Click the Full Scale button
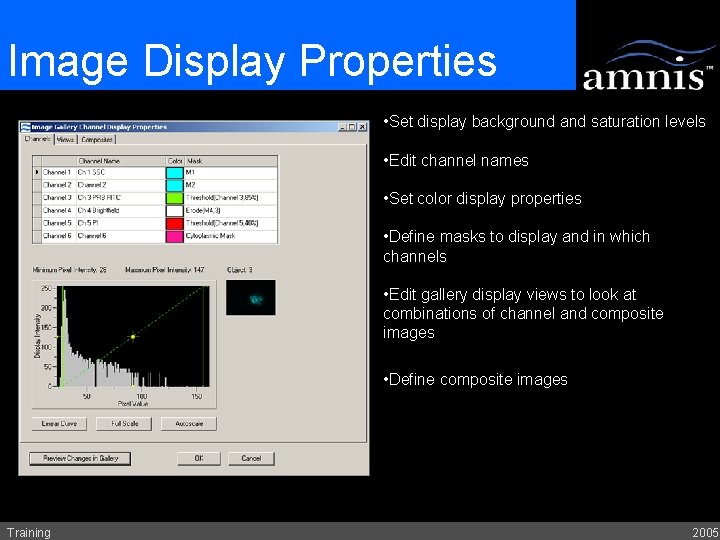The image size is (720, 540). pos(124,423)
